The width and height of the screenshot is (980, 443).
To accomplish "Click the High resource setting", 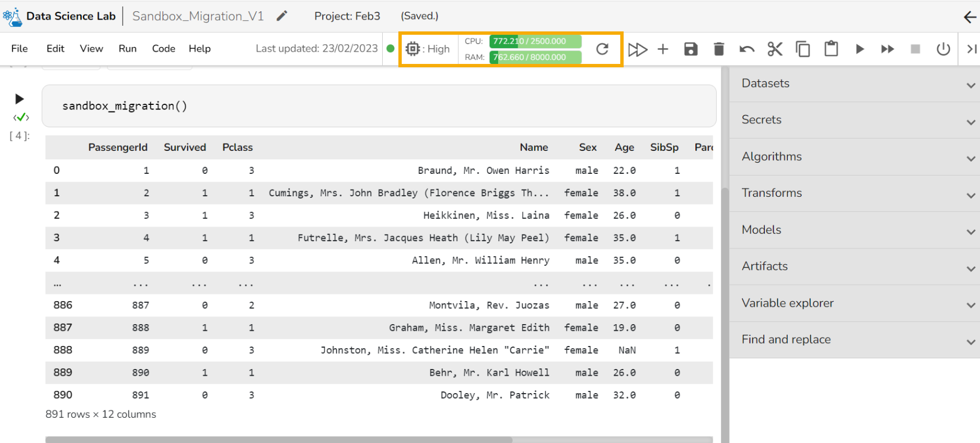I will tap(429, 49).
